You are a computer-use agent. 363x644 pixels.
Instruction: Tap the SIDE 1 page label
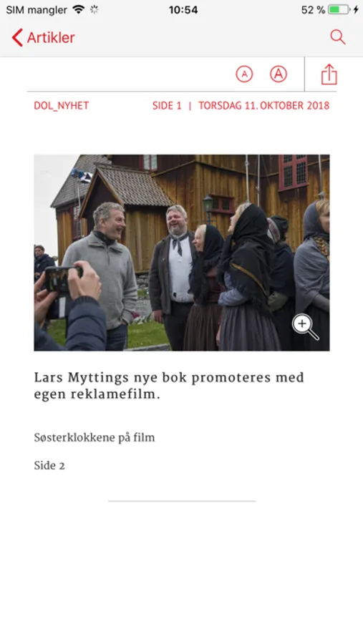[x=167, y=106]
